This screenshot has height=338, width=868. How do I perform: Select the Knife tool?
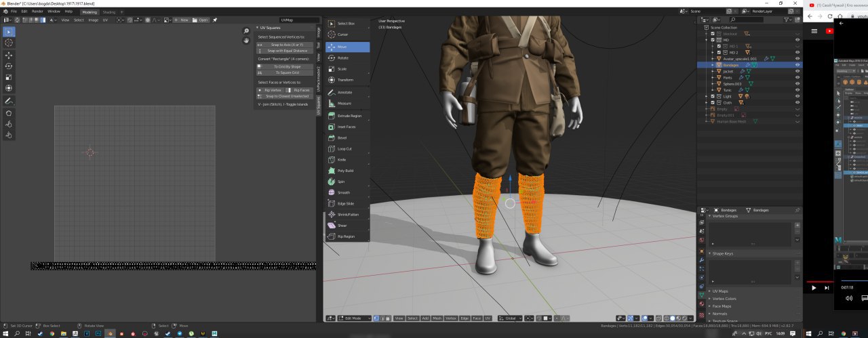(347, 159)
